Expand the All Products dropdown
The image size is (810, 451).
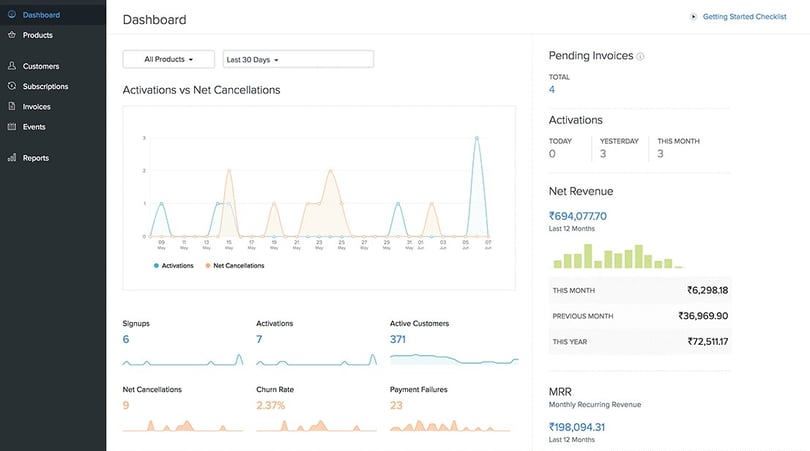(x=168, y=59)
